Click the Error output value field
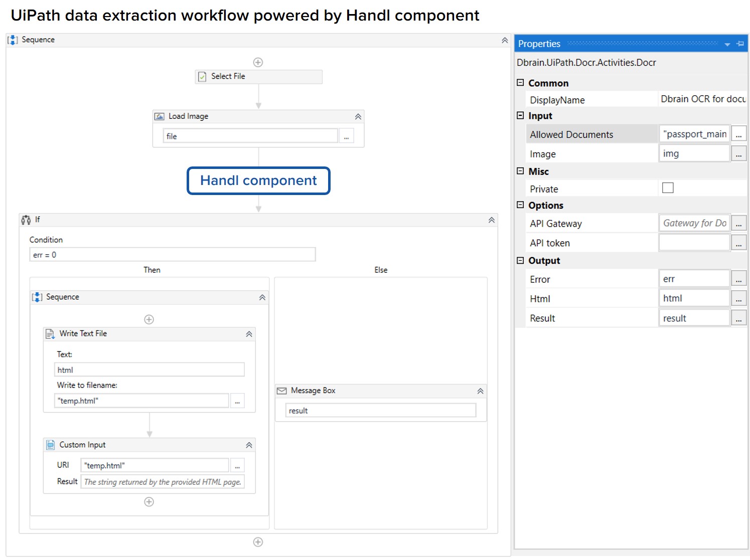 pos(694,279)
